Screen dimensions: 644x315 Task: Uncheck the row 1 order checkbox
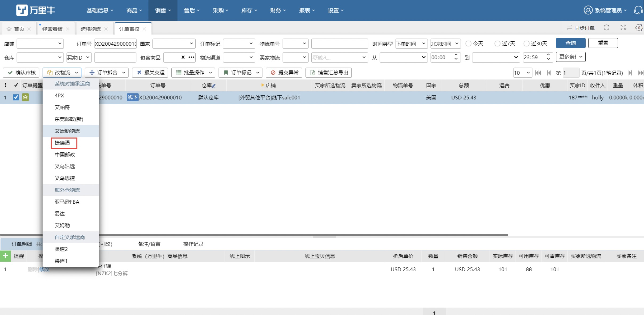[x=16, y=97]
